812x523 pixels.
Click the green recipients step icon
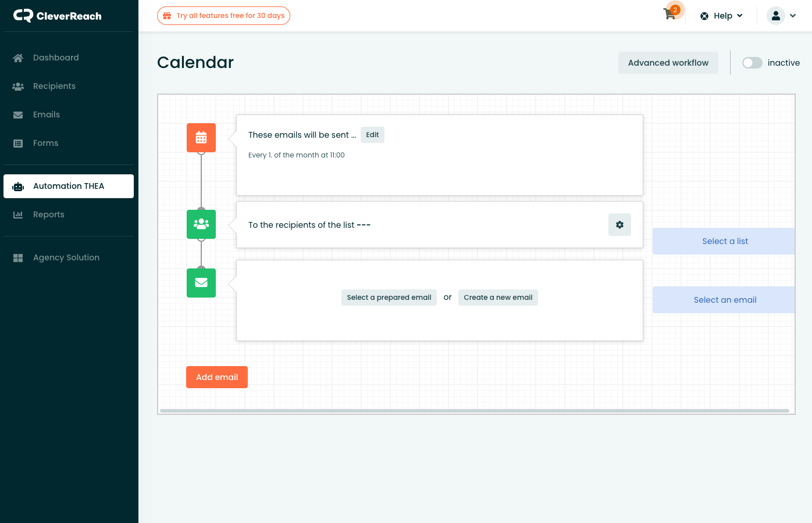[201, 224]
